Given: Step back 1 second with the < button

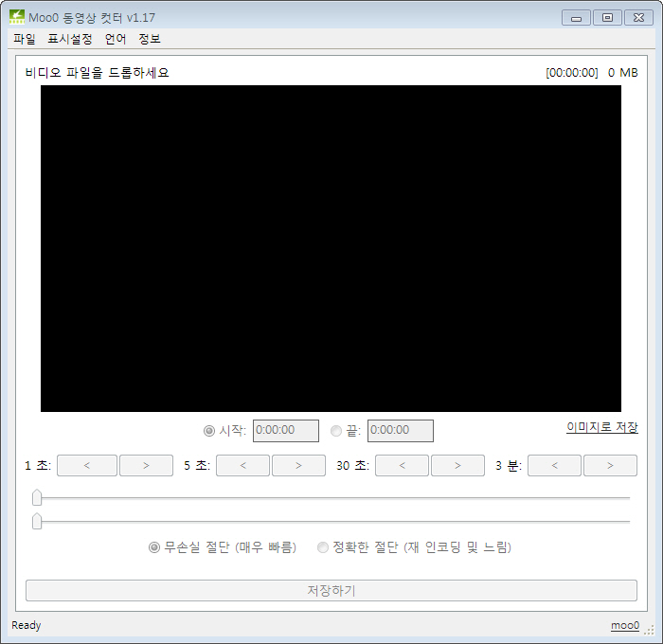Looking at the screenshot, I should coord(87,466).
